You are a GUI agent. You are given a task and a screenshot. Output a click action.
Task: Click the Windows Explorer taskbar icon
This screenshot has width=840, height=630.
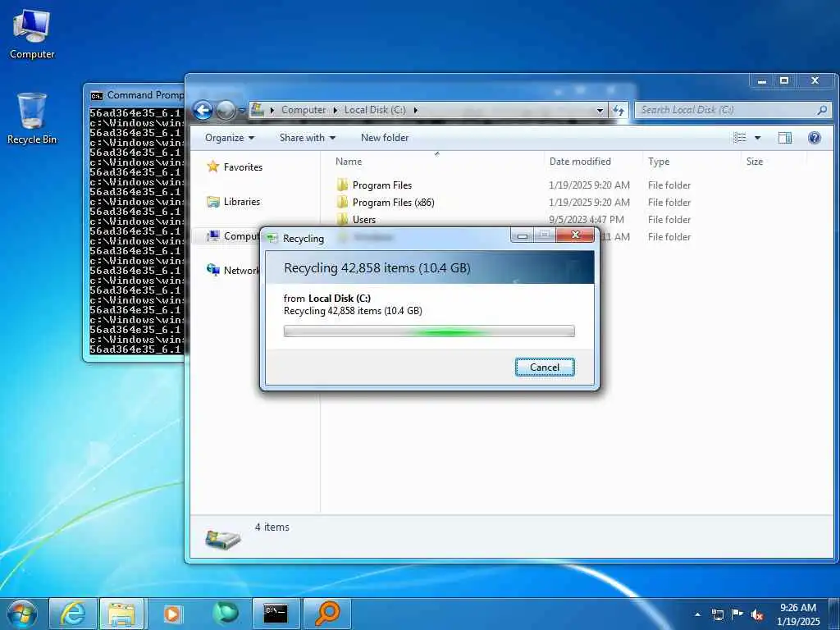coord(121,614)
